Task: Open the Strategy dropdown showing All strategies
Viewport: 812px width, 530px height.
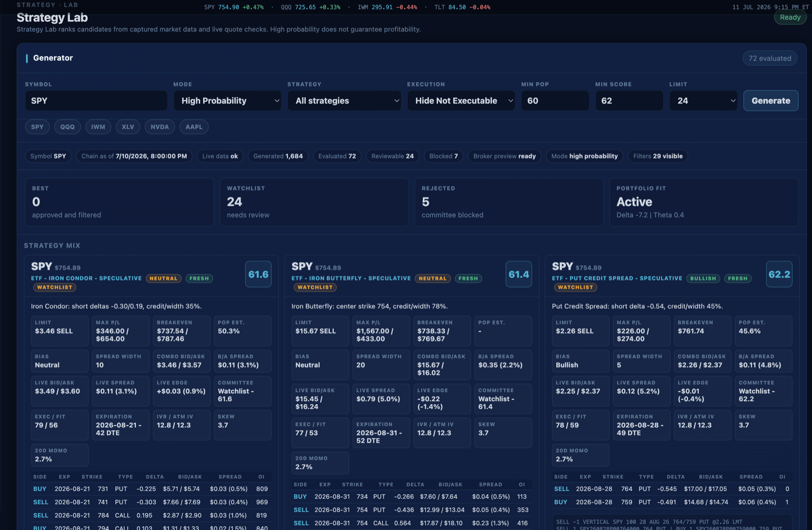Action: 344,101
